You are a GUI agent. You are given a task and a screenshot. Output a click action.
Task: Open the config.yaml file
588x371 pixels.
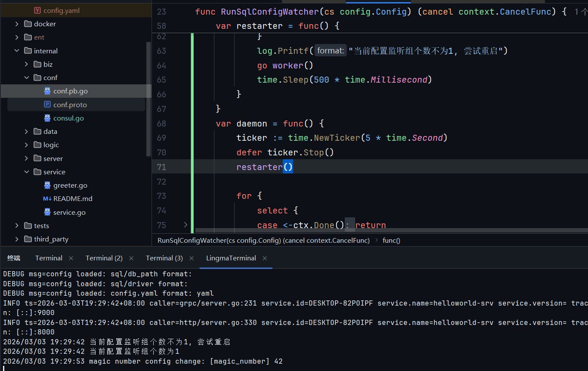click(x=61, y=10)
